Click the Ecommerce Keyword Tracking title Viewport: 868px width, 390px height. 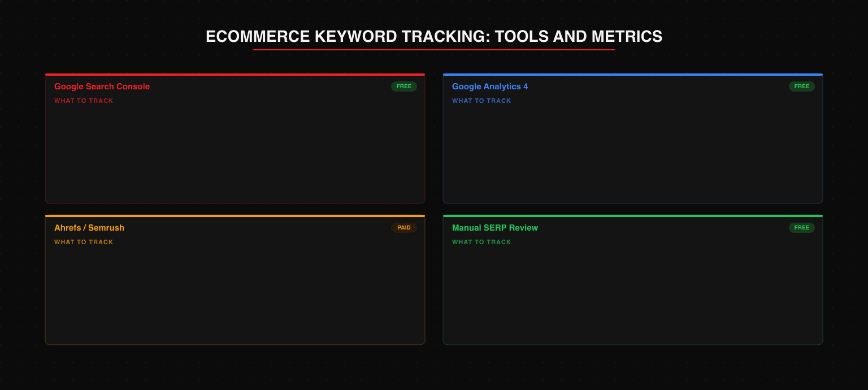click(434, 37)
